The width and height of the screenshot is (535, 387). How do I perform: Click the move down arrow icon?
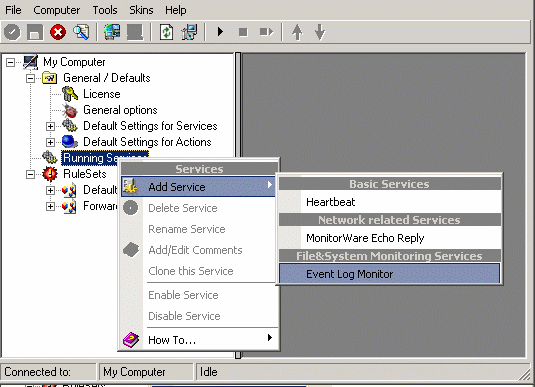point(320,32)
